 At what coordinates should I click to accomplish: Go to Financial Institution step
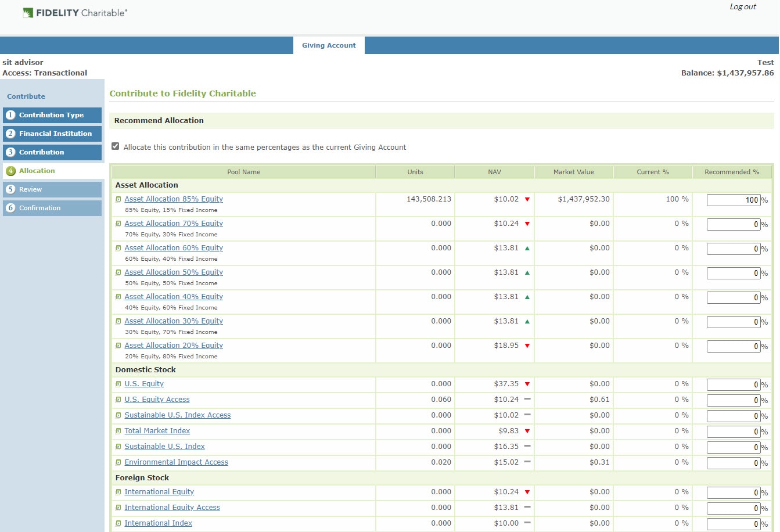tap(52, 134)
